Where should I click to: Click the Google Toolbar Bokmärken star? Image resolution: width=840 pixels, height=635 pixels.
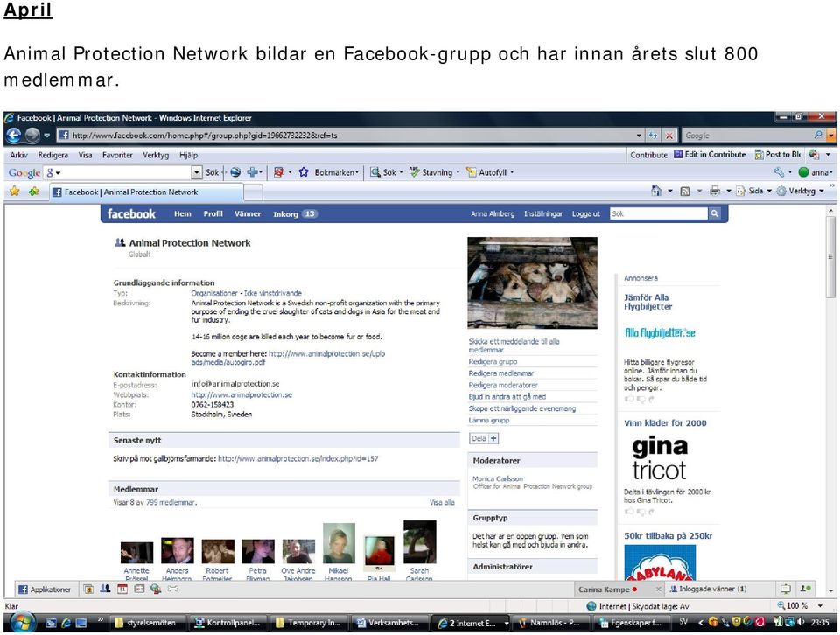304,172
